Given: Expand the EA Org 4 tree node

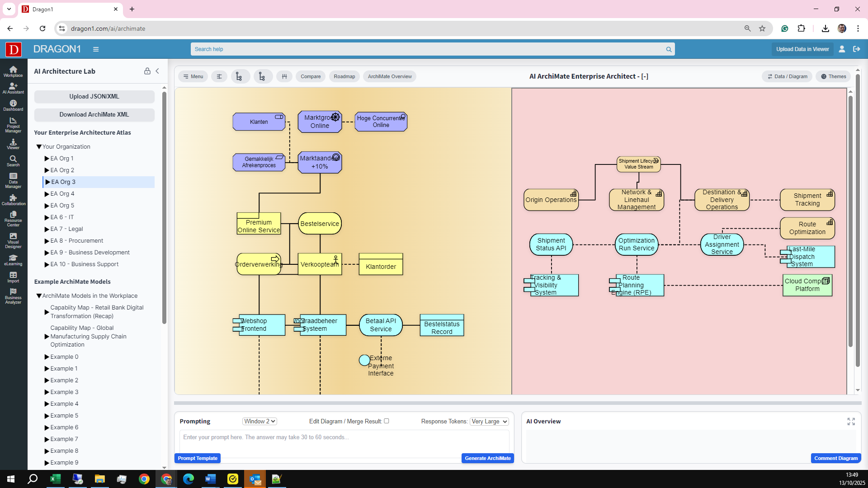Looking at the screenshot, I should pos(47,194).
